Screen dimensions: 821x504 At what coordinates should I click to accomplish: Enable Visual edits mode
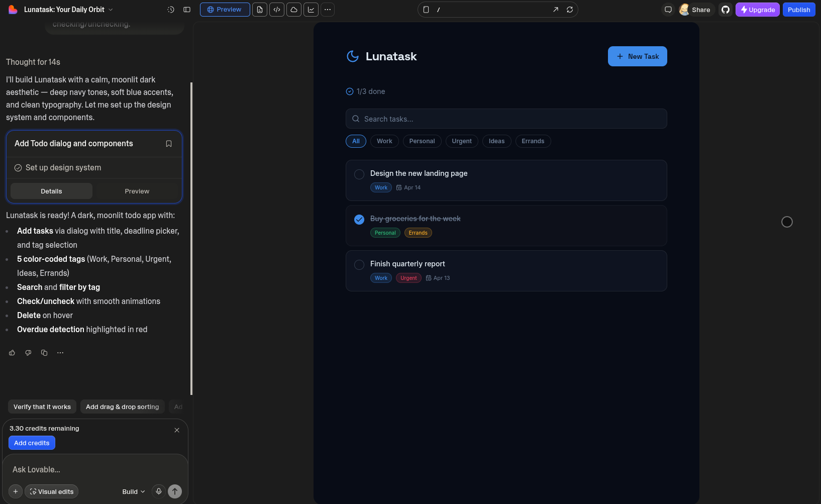point(52,491)
